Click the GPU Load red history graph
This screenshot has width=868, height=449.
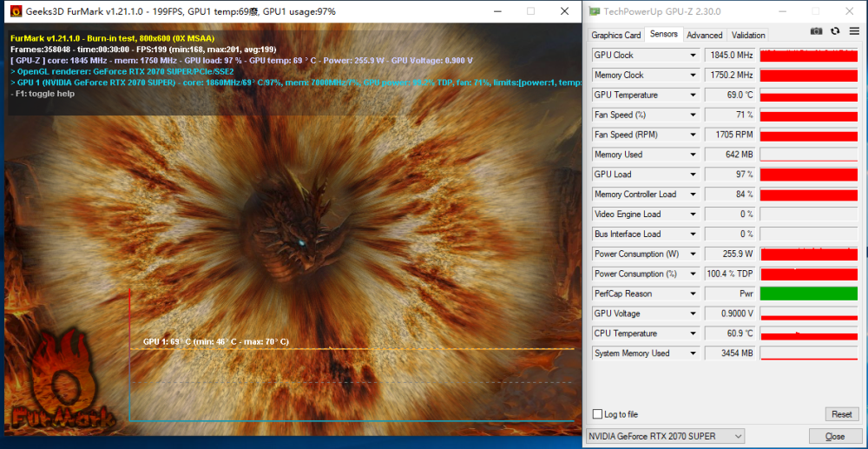point(809,175)
